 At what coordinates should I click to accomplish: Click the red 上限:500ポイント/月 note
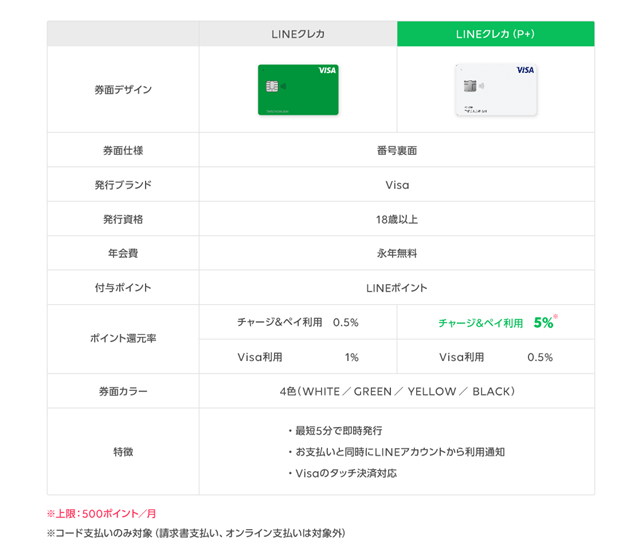(100, 513)
